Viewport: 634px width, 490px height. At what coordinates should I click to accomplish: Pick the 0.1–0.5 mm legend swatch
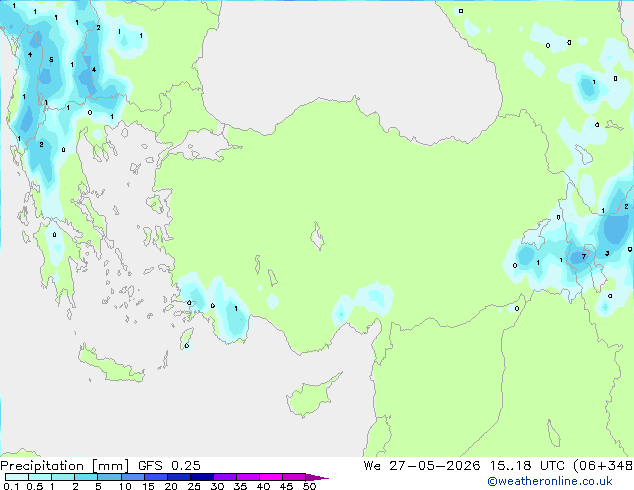click(x=17, y=477)
